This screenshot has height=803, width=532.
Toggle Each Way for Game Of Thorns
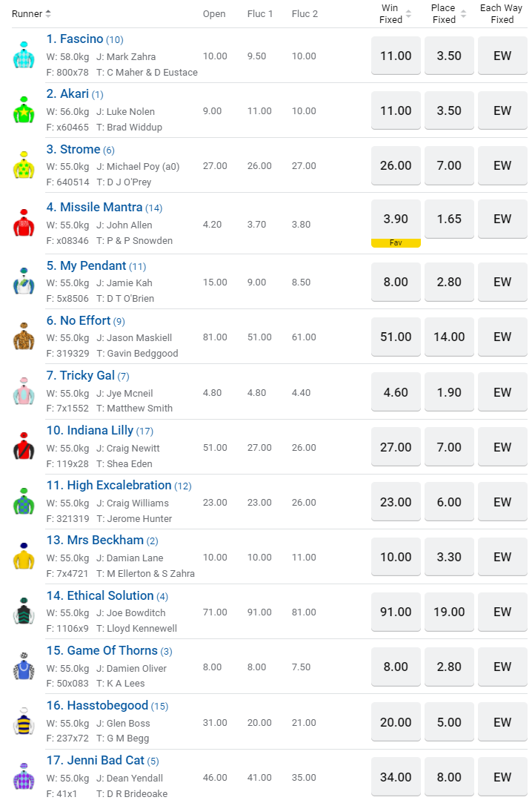pyautogui.click(x=502, y=667)
